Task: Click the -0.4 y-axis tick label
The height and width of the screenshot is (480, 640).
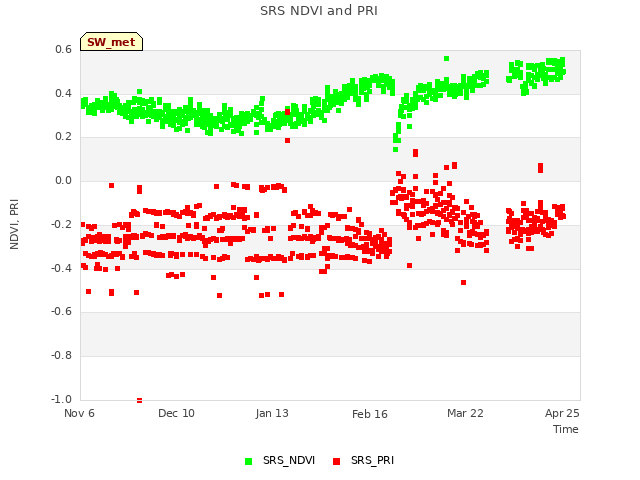Action: pos(62,268)
